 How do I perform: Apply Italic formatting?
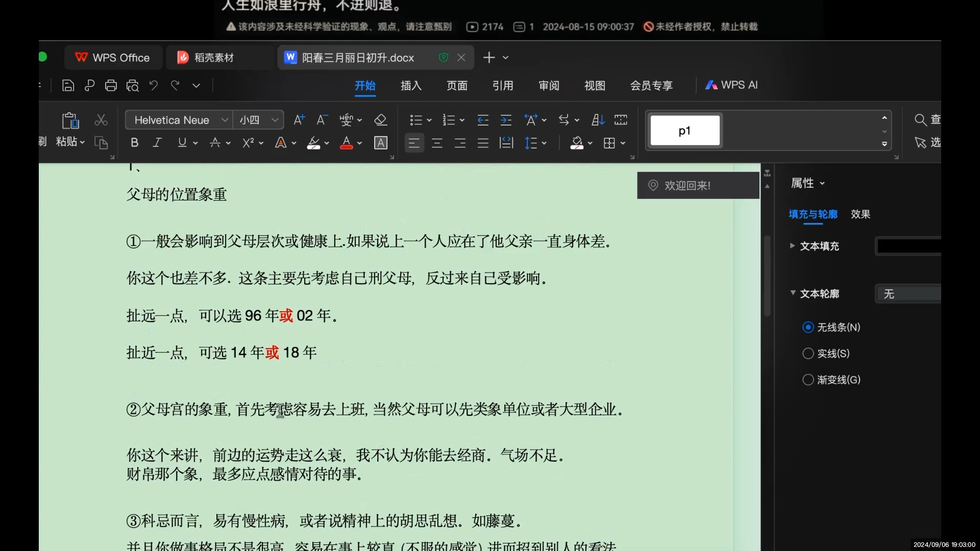pyautogui.click(x=157, y=143)
